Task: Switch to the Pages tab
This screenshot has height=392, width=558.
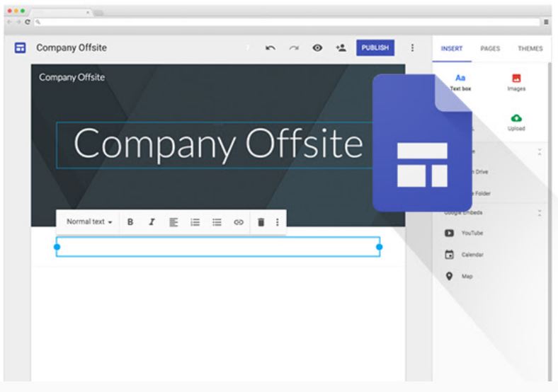Action: [x=490, y=49]
